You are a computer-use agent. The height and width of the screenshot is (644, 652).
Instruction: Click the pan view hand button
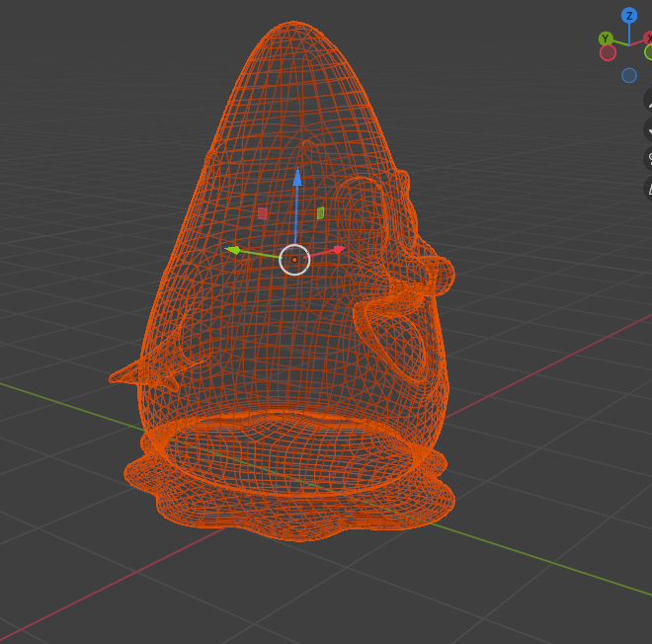click(648, 128)
